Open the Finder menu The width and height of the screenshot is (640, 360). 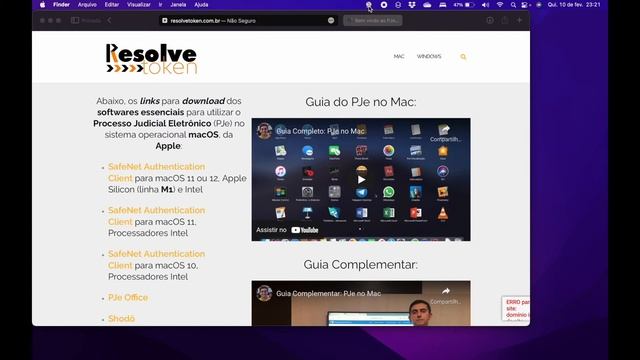coord(61,5)
